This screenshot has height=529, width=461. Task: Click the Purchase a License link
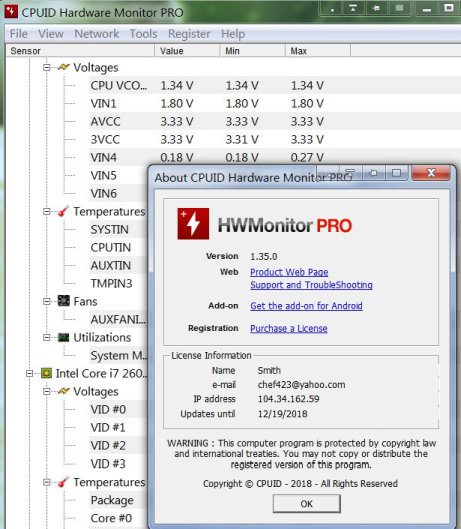click(289, 328)
